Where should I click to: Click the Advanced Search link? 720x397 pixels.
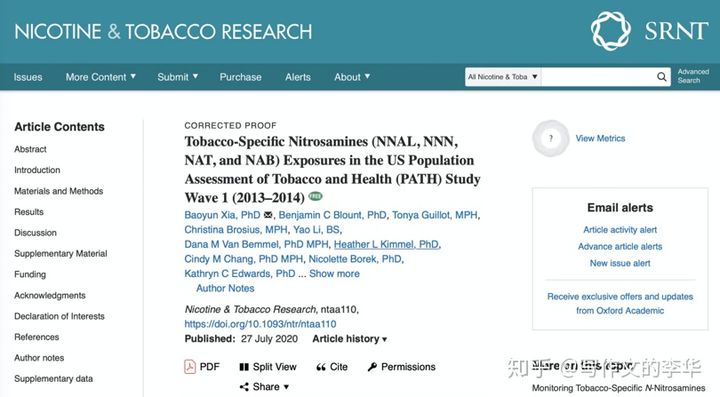click(x=693, y=76)
